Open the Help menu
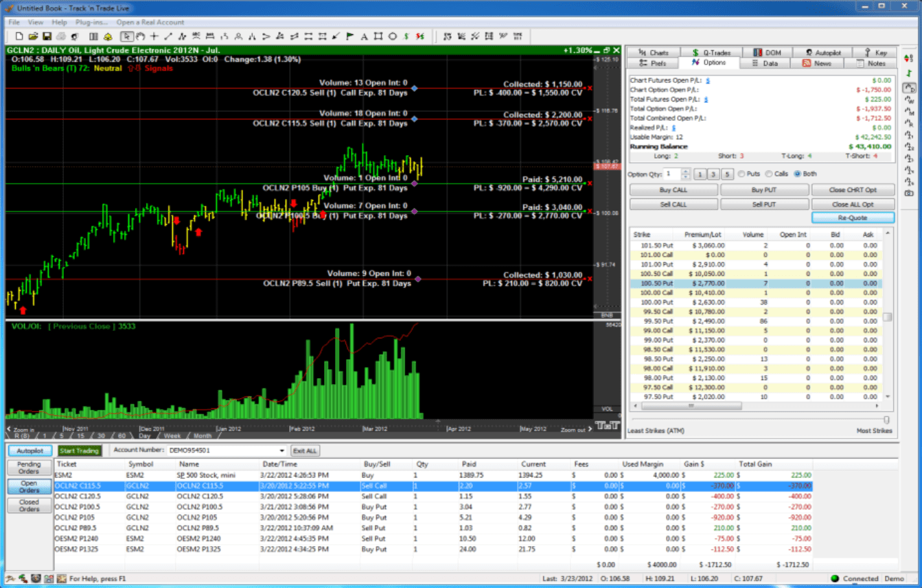This screenshot has height=588, width=922. tap(59, 22)
